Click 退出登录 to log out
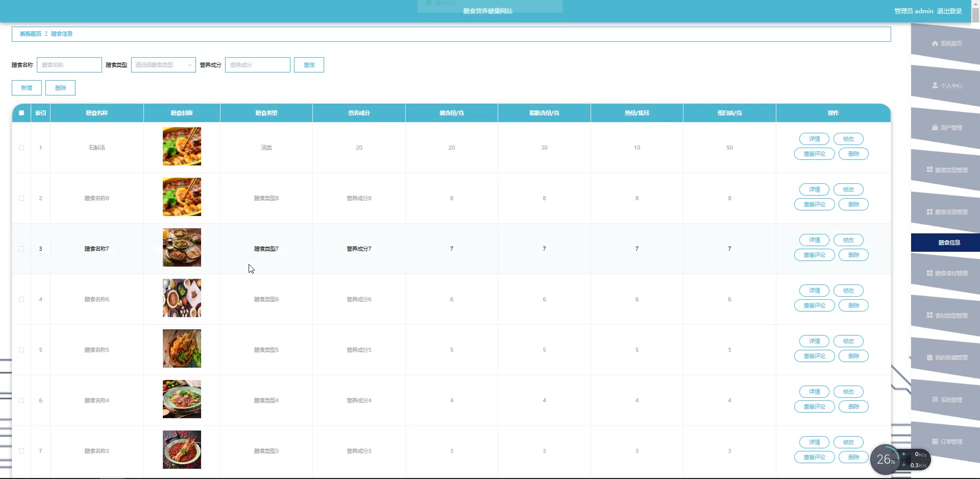This screenshot has height=479, width=980. coord(949,11)
